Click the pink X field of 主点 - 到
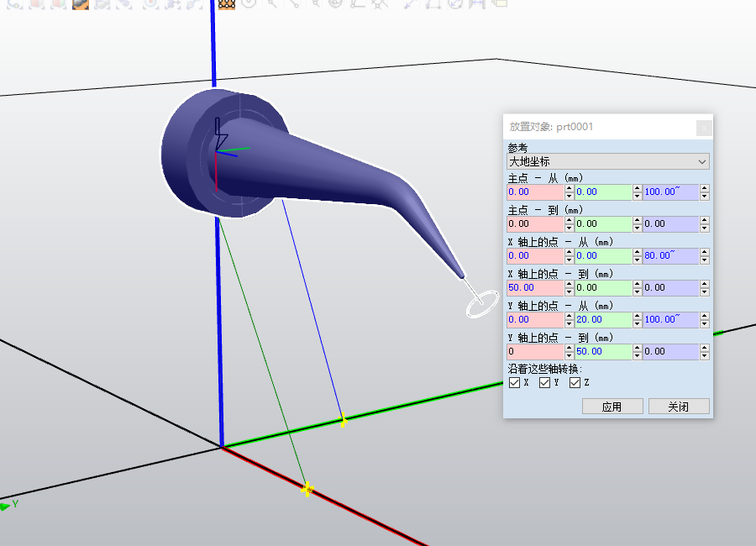 pyautogui.click(x=535, y=223)
